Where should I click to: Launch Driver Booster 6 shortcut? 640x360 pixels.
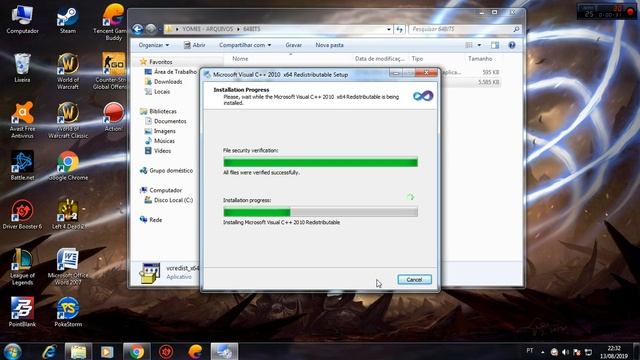point(22,215)
